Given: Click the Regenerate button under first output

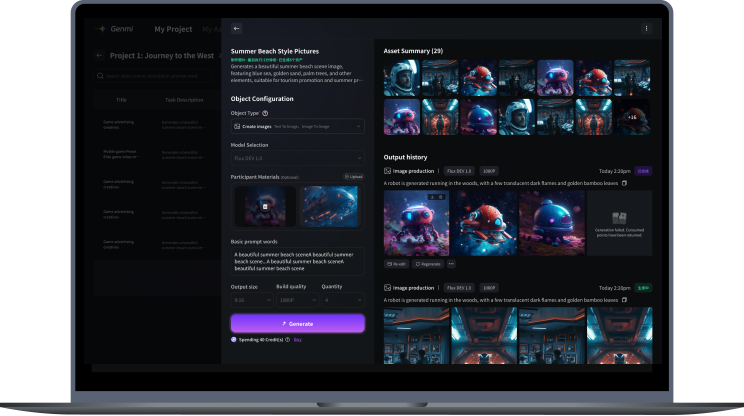Looking at the screenshot, I should coord(427,264).
